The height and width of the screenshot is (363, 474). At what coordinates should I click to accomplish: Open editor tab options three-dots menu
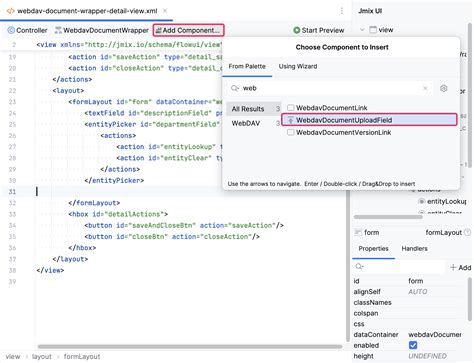point(342,11)
